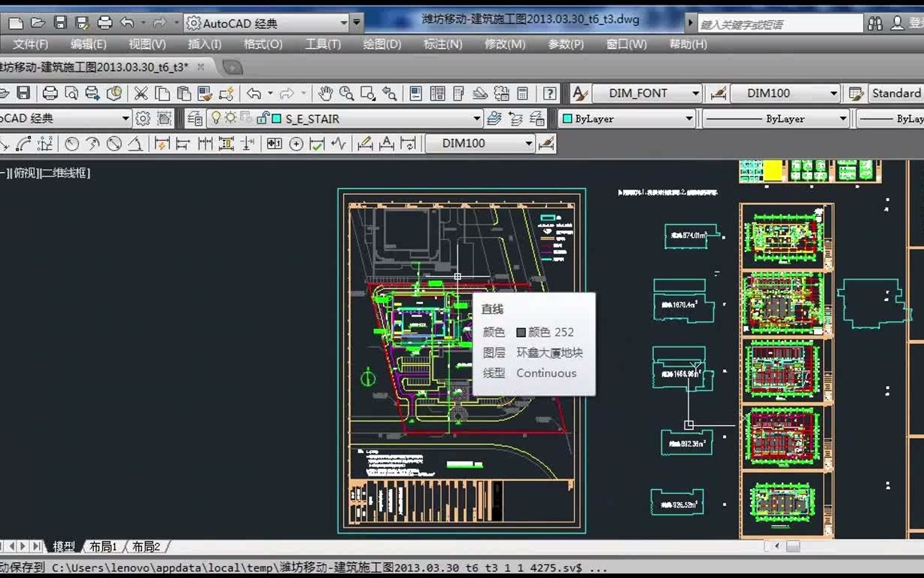This screenshot has width=924, height=578.
Task: Open the 格式(O) menu
Action: coord(263,44)
